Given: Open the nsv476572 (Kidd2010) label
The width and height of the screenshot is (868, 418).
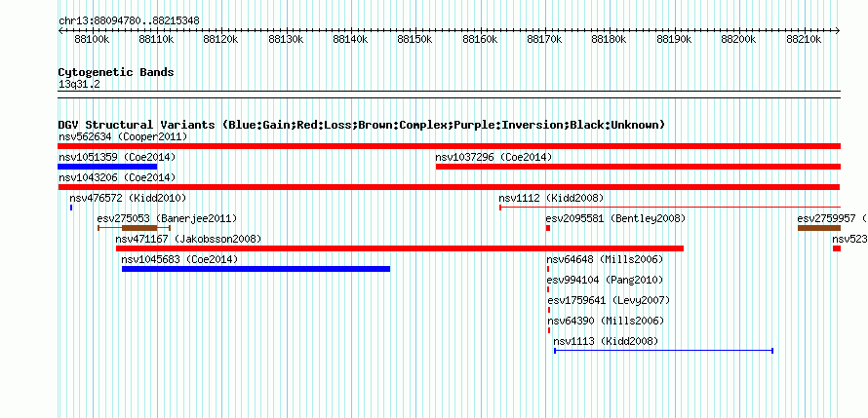Looking at the screenshot, I should pyautogui.click(x=128, y=198).
